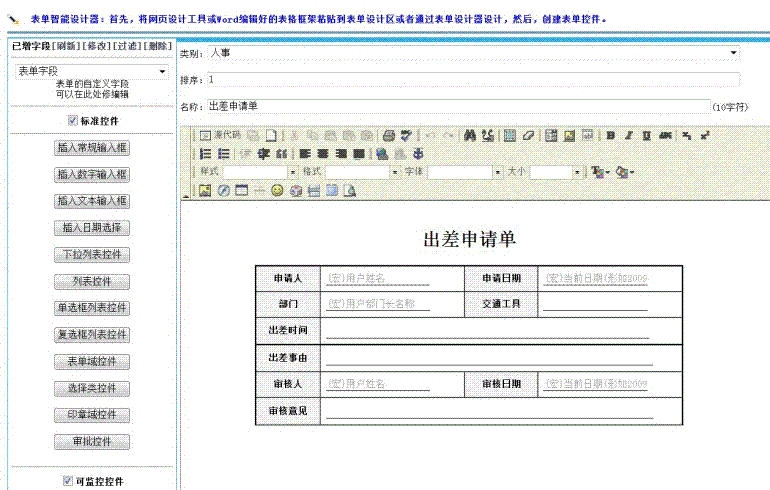Click the [删除] delete link
This screenshot has width=770, height=490.
point(158,46)
